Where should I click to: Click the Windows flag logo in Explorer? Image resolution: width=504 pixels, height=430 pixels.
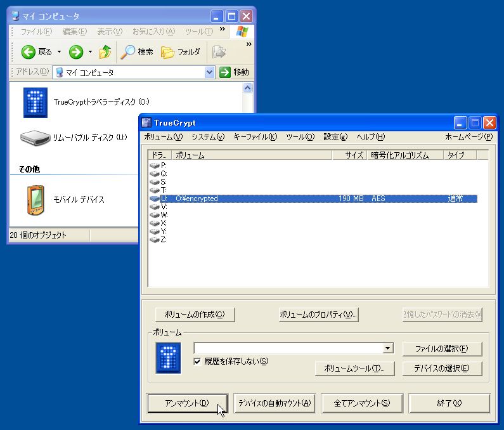point(242,32)
